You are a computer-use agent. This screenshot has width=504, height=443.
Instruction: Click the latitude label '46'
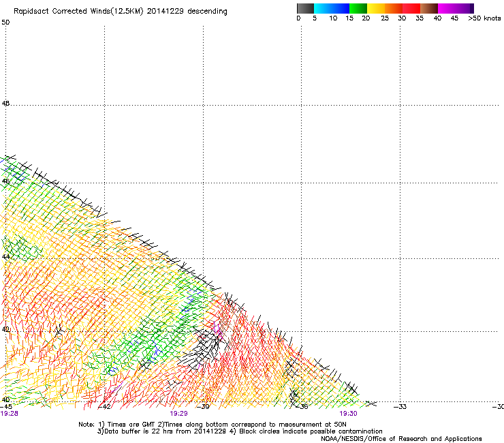tap(5, 181)
